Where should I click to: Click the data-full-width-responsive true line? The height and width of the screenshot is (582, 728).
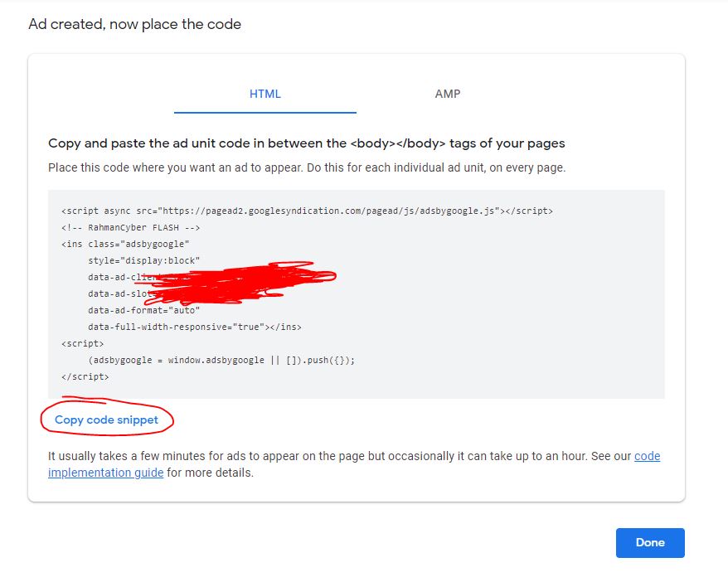(x=196, y=327)
